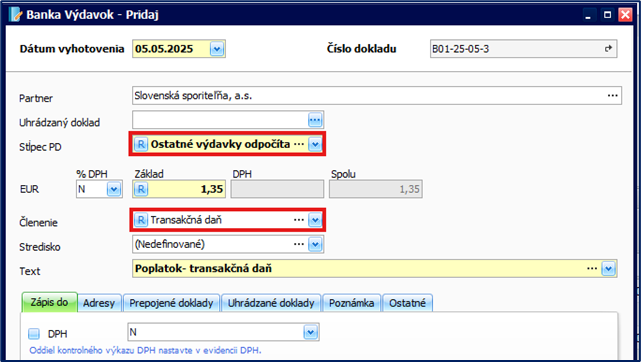The width and height of the screenshot is (641, 362).
Task: Open the DPH section dropdown in Zápis do
Action: [x=311, y=332]
